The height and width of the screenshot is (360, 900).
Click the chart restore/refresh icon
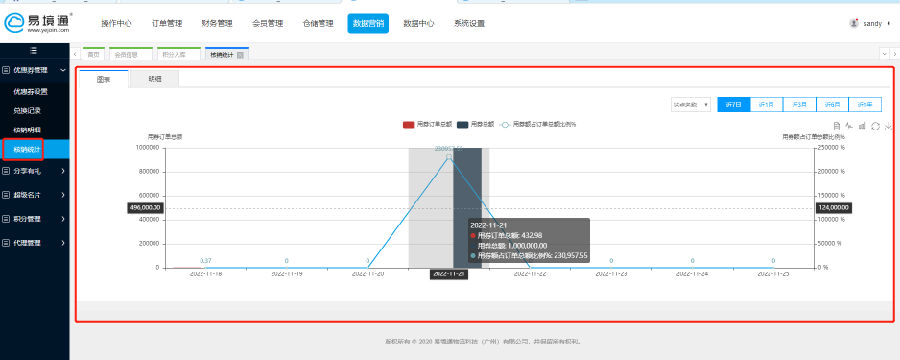coord(875,126)
